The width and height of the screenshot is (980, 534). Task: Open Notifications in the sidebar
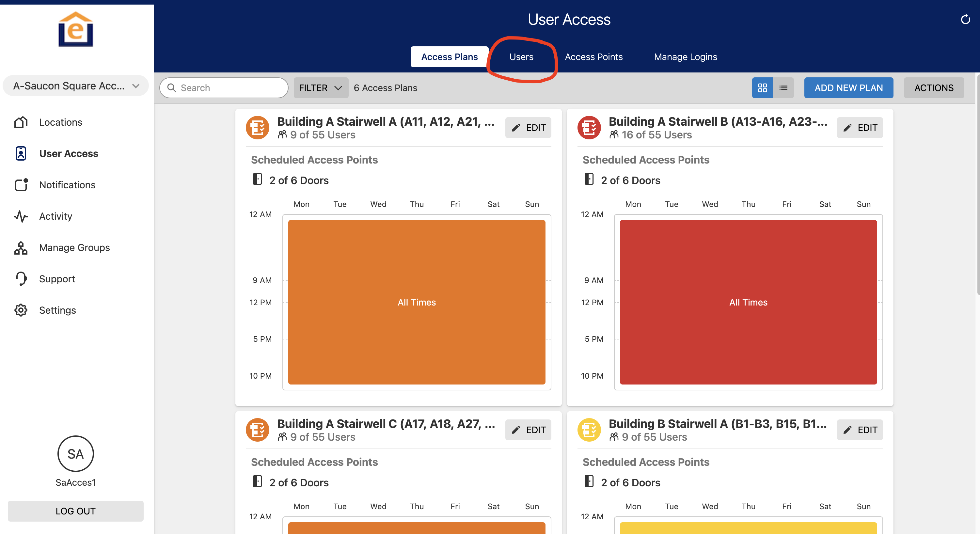click(67, 185)
